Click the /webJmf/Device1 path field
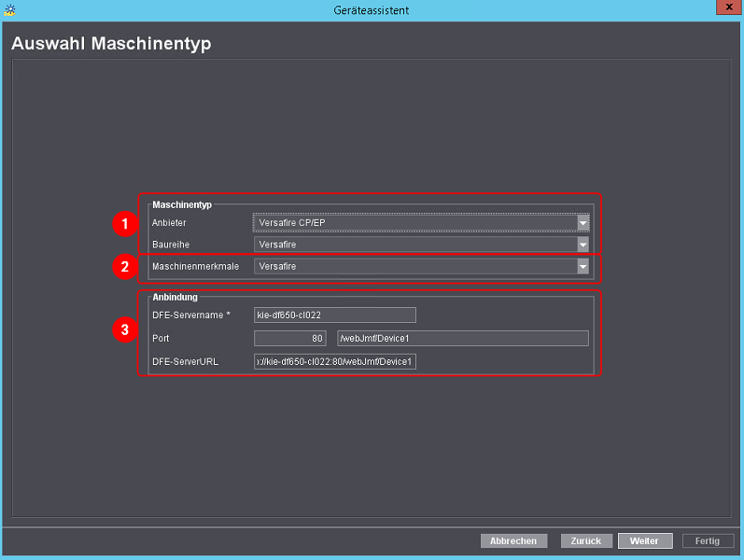 coord(462,338)
